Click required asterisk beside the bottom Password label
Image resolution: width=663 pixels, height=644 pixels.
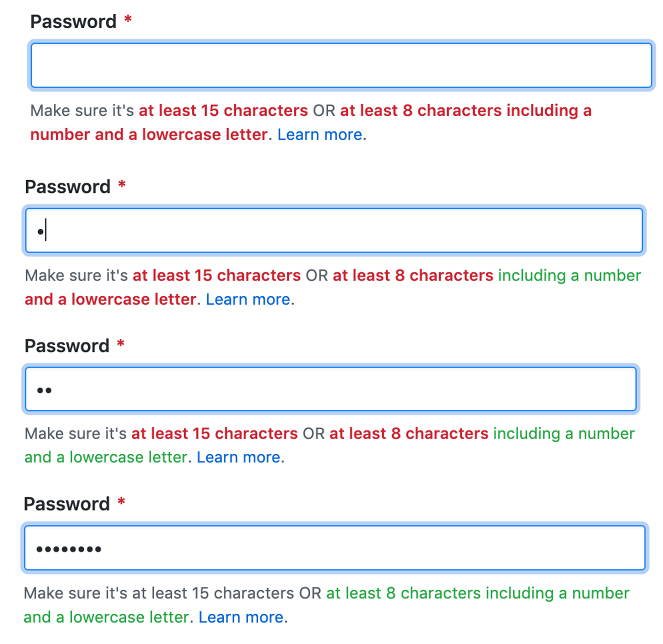[x=121, y=502]
